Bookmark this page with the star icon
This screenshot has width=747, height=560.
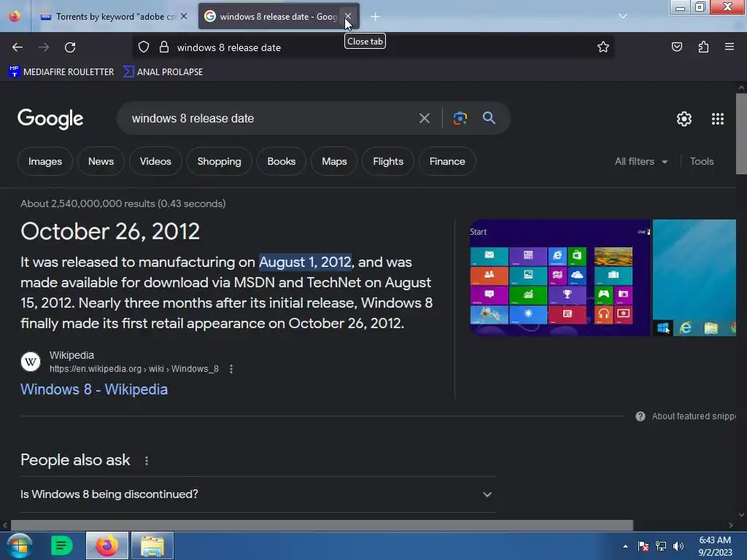[x=603, y=47]
